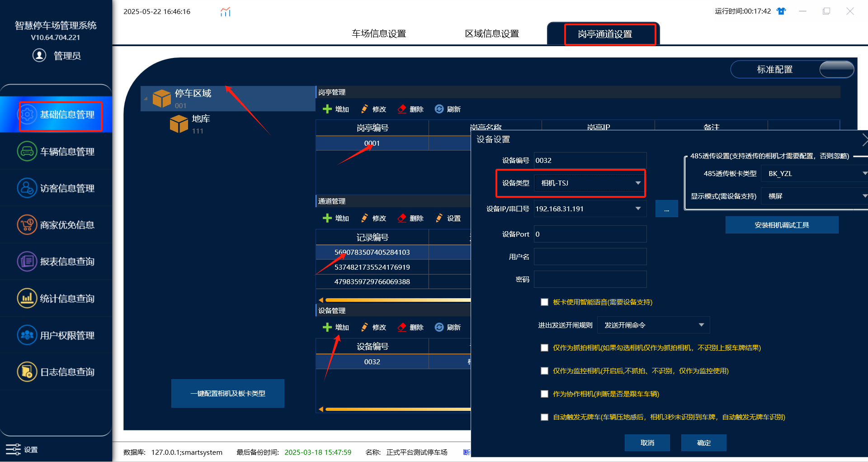
Task: Click the 设置 icon at bottom left
Action: pos(14,449)
